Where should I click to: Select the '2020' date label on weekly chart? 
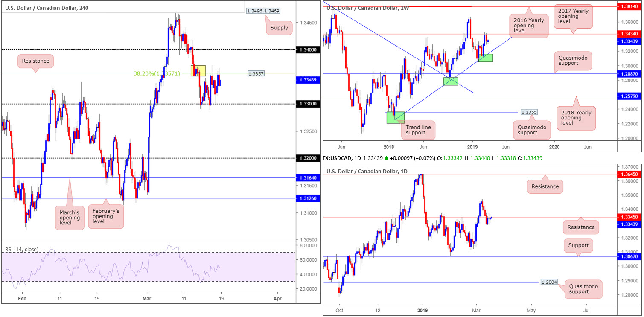(554, 146)
